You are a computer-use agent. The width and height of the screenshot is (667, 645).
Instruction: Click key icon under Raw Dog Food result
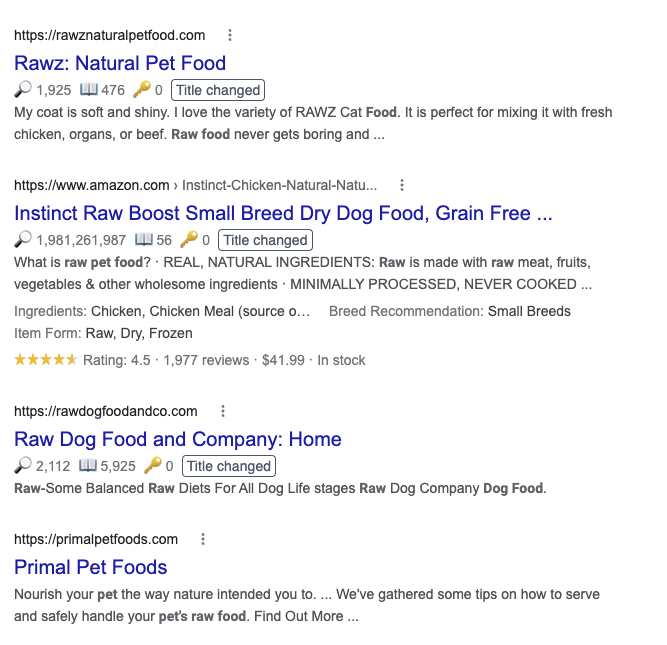[153, 466]
